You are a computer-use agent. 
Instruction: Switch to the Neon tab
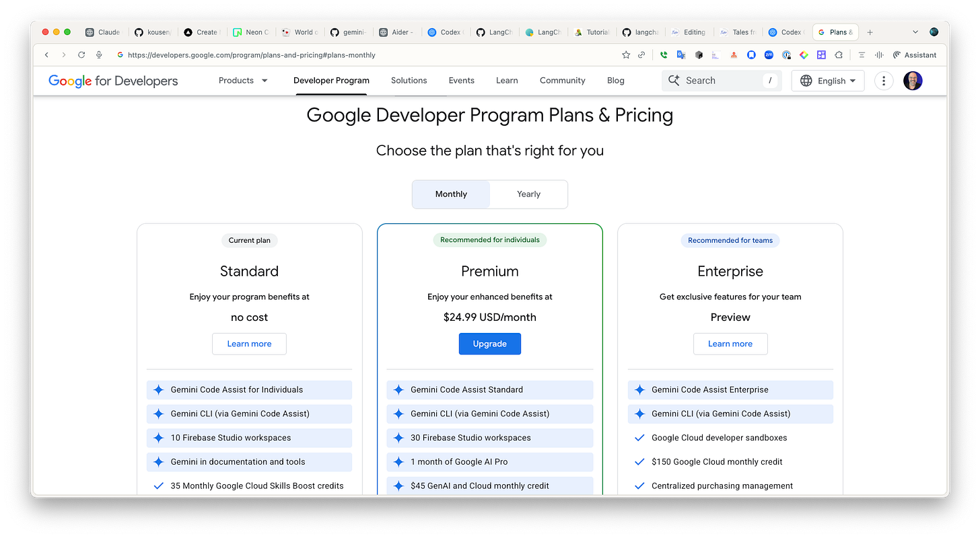(x=250, y=32)
